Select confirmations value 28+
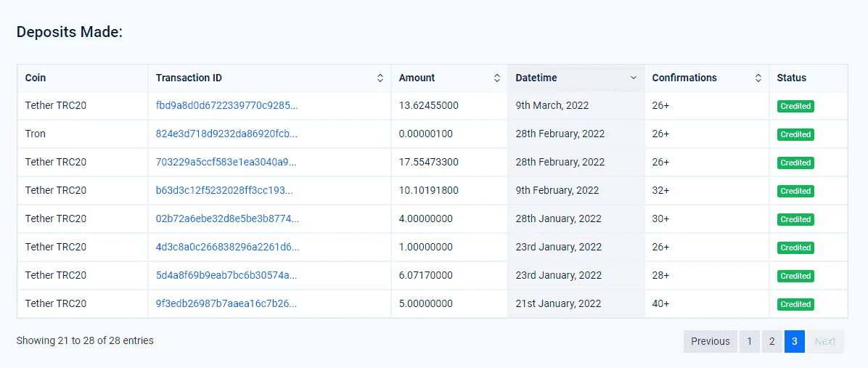The width and height of the screenshot is (868, 368). click(660, 275)
